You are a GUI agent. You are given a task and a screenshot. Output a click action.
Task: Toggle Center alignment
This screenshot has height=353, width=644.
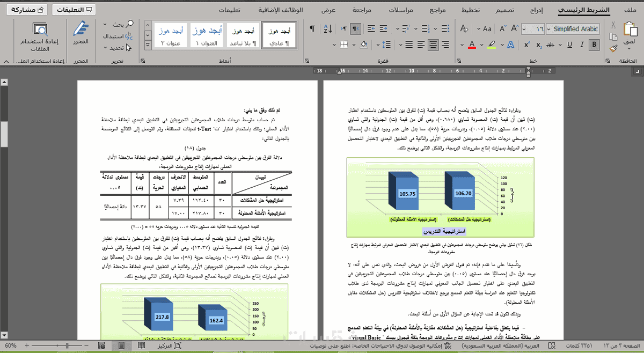tap(433, 44)
